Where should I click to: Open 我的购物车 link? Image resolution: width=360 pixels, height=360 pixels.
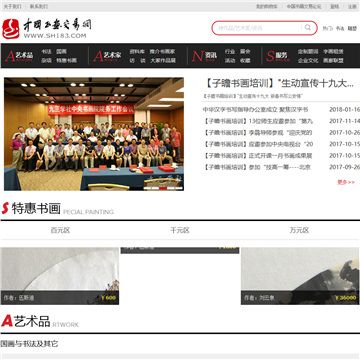click(267, 6)
